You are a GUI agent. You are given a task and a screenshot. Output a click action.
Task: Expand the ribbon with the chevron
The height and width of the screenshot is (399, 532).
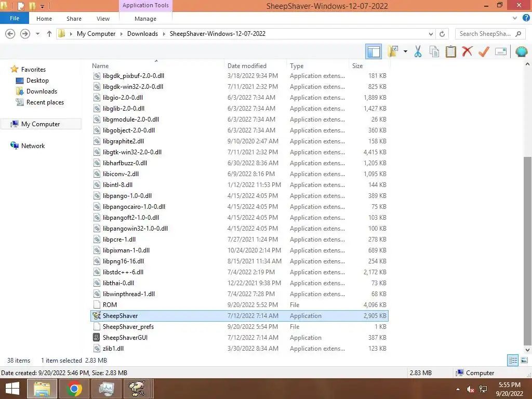click(x=515, y=18)
